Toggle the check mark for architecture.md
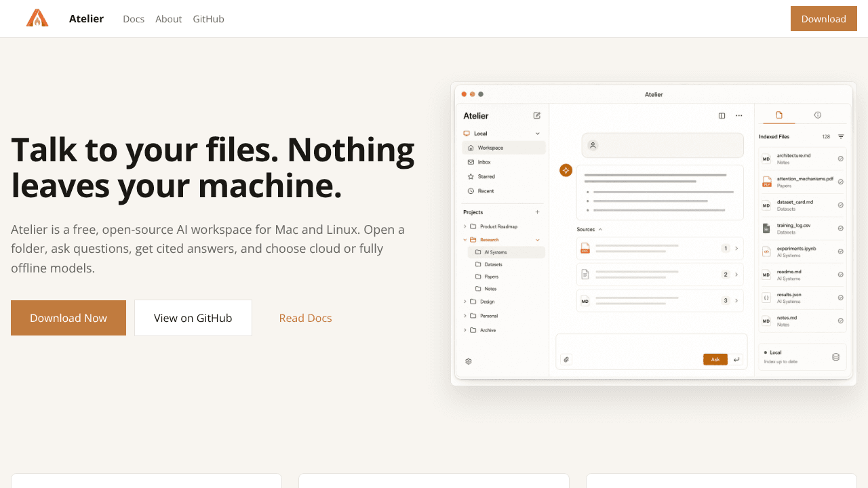This screenshot has height=488, width=868. [841, 159]
